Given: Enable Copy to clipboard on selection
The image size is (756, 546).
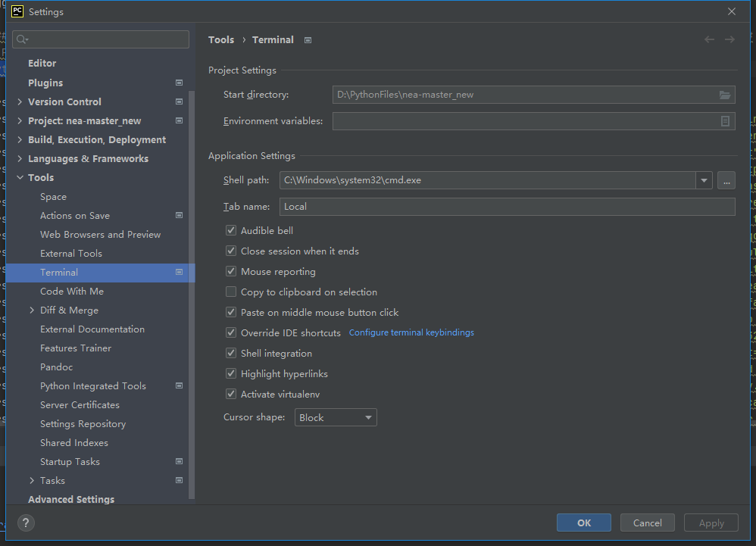Looking at the screenshot, I should [231, 292].
